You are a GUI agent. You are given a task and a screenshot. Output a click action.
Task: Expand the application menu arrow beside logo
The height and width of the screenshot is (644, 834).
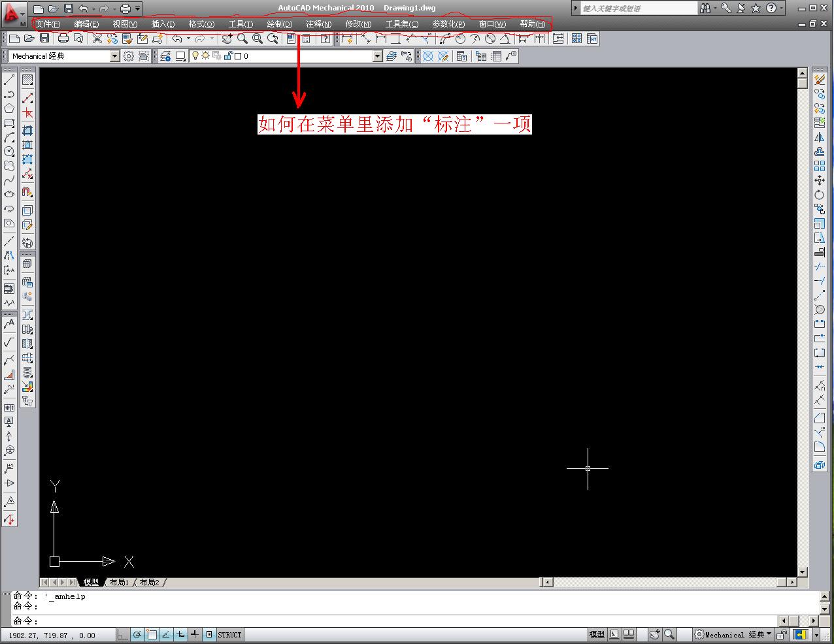tap(24, 14)
